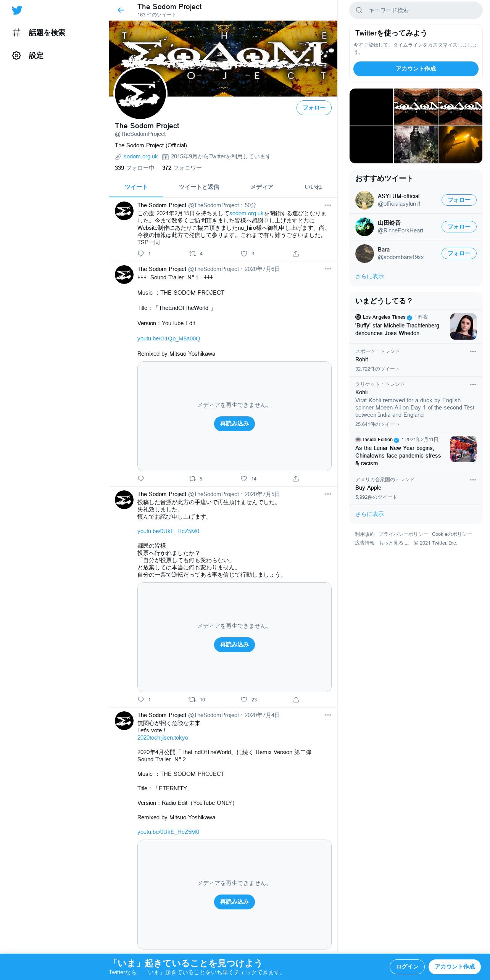The image size is (490, 980).
Task: Retweet the Sound Trailer N°1 tweet
Action: [192, 479]
